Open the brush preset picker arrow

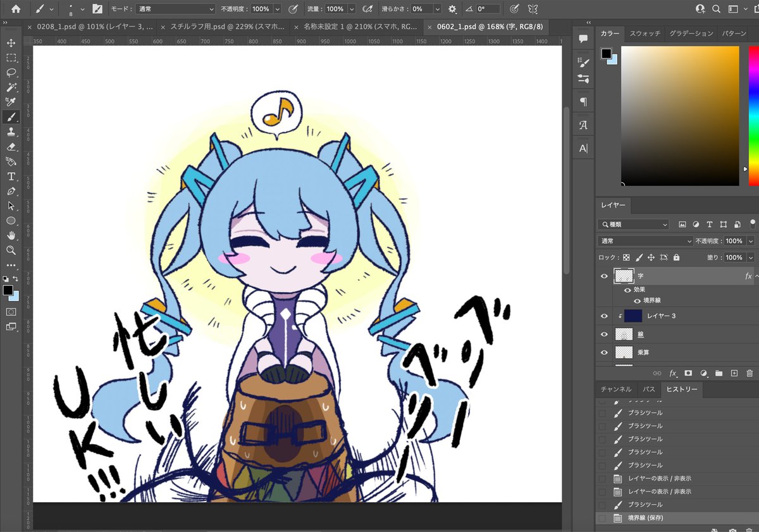pos(82,9)
